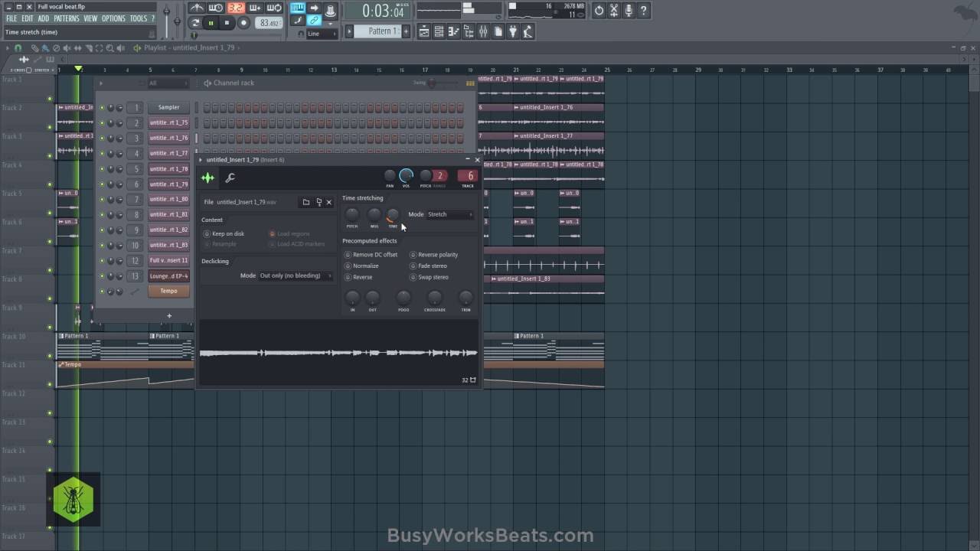Open the PATTERNS menu
This screenshot has height=551, width=980.
point(67,18)
